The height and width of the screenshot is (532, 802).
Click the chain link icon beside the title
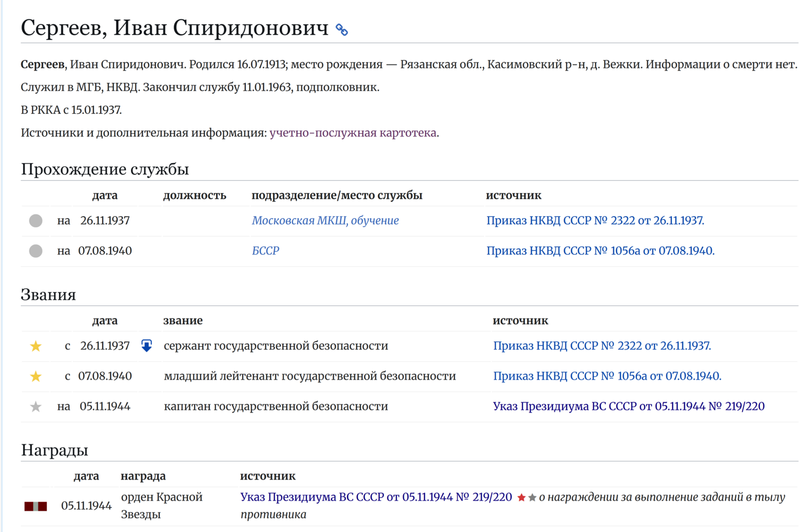pyautogui.click(x=342, y=30)
